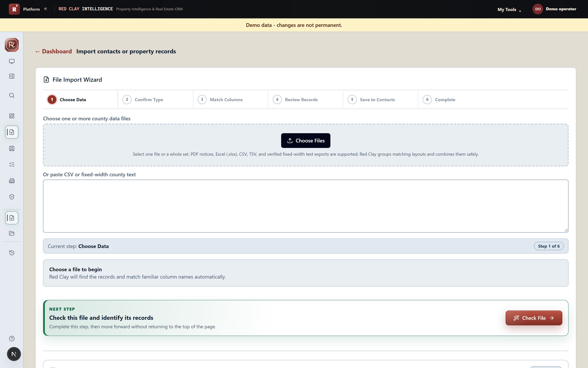This screenshot has height=368, width=588.
Task: Click the 'Check this file and identify its records' heading
Action: [101, 318]
